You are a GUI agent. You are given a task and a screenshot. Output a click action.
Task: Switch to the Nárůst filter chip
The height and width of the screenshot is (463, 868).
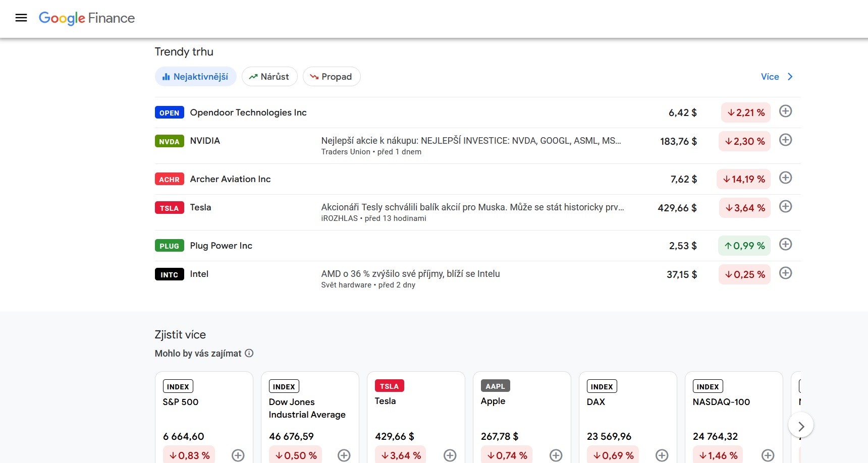(x=269, y=77)
